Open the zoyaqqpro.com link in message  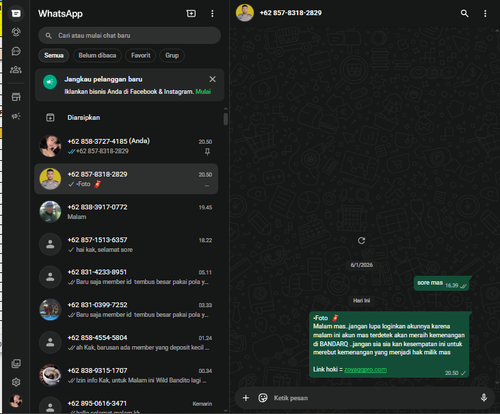point(365,370)
